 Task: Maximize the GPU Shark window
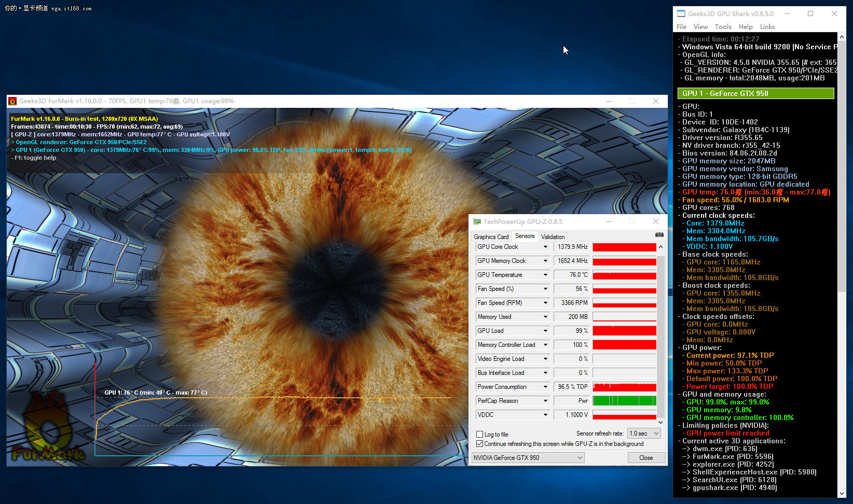tap(810, 13)
